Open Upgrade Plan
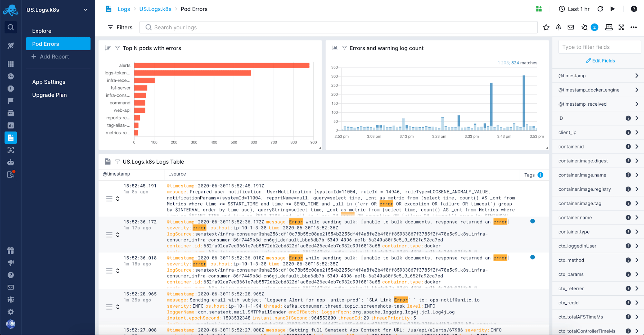The width and height of the screenshot is (644, 335). [x=49, y=95]
